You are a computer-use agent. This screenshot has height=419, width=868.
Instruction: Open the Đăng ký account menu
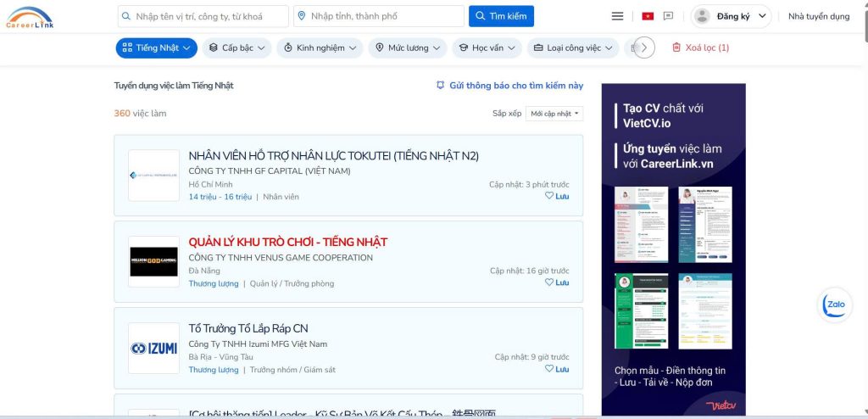pyautogui.click(x=731, y=16)
